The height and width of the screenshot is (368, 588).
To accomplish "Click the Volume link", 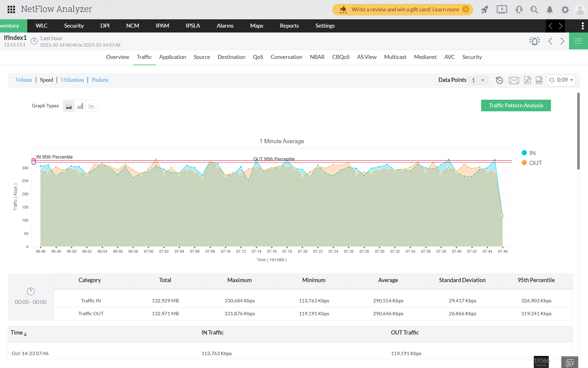I will (24, 80).
